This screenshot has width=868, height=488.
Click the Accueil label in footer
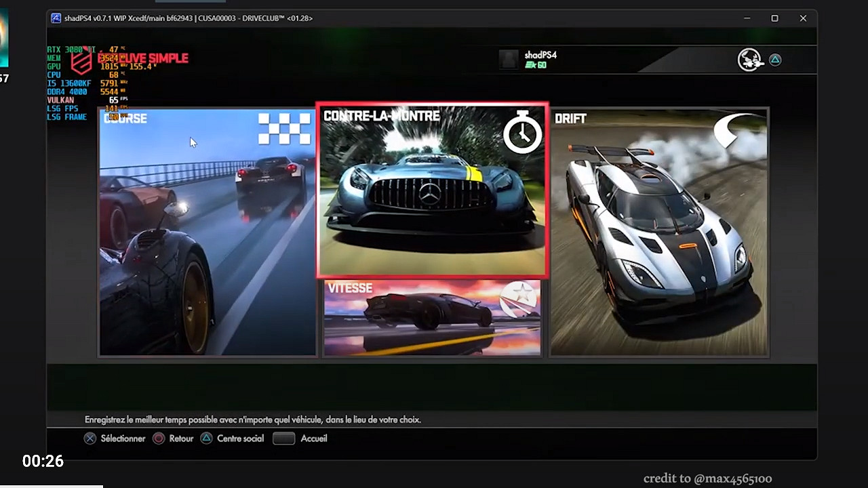(x=314, y=439)
